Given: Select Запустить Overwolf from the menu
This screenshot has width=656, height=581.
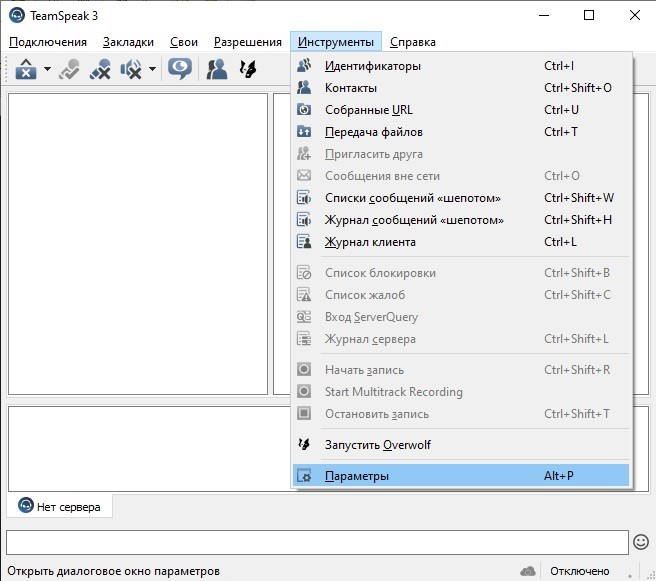Looking at the screenshot, I should (x=461, y=445).
